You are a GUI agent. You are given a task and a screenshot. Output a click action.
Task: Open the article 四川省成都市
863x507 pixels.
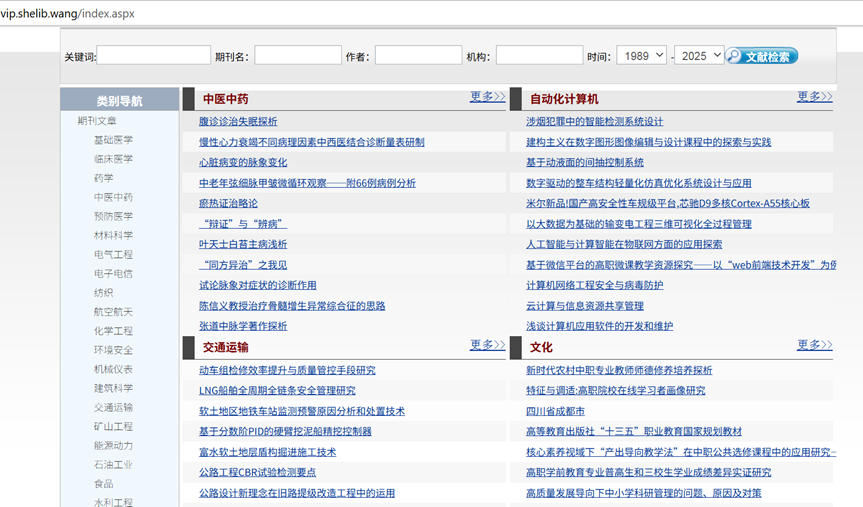(x=555, y=411)
